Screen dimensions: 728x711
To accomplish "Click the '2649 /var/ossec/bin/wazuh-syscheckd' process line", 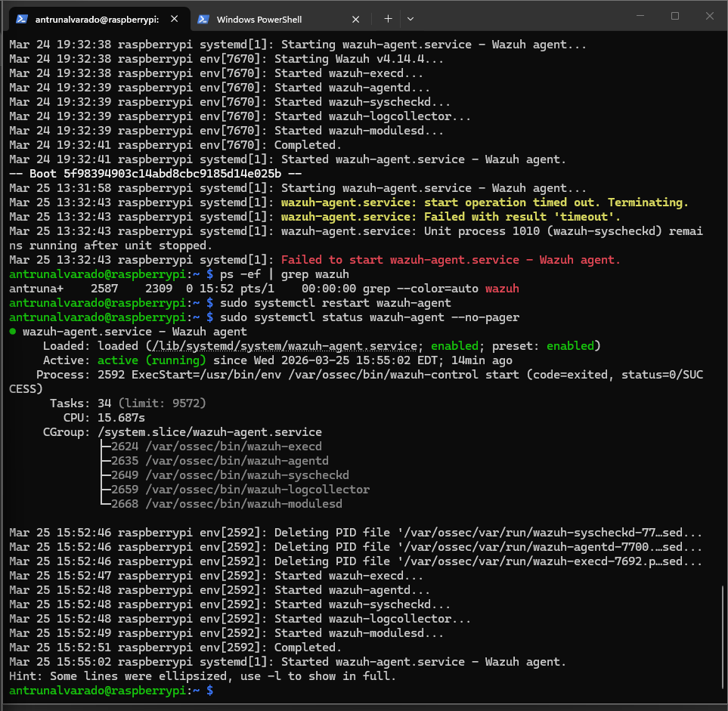I will click(230, 475).
